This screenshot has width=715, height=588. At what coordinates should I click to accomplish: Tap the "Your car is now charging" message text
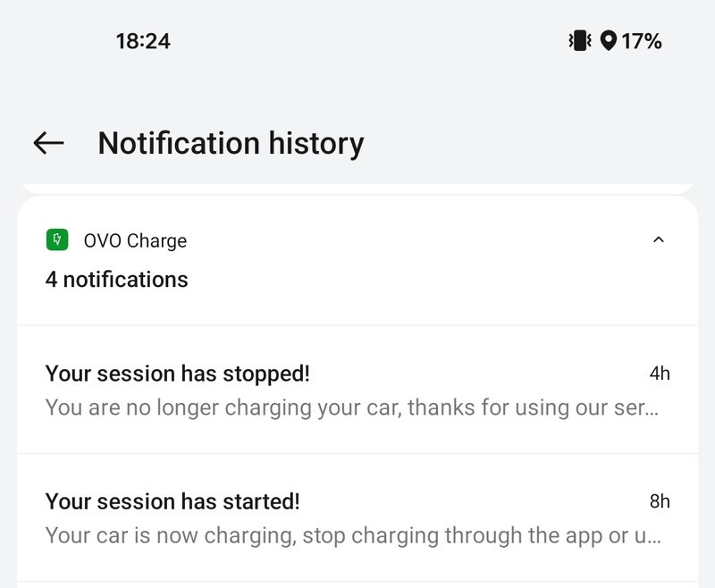[352, 536]
